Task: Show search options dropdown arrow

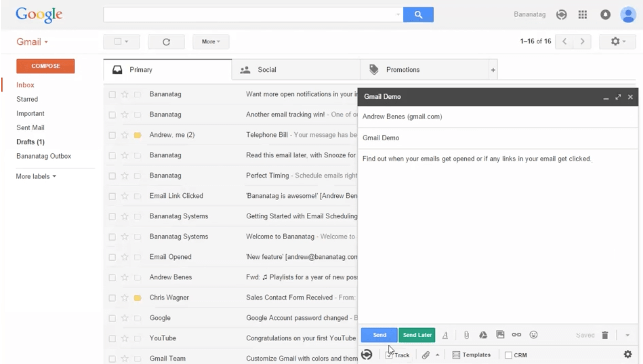Action: [398, 14]
